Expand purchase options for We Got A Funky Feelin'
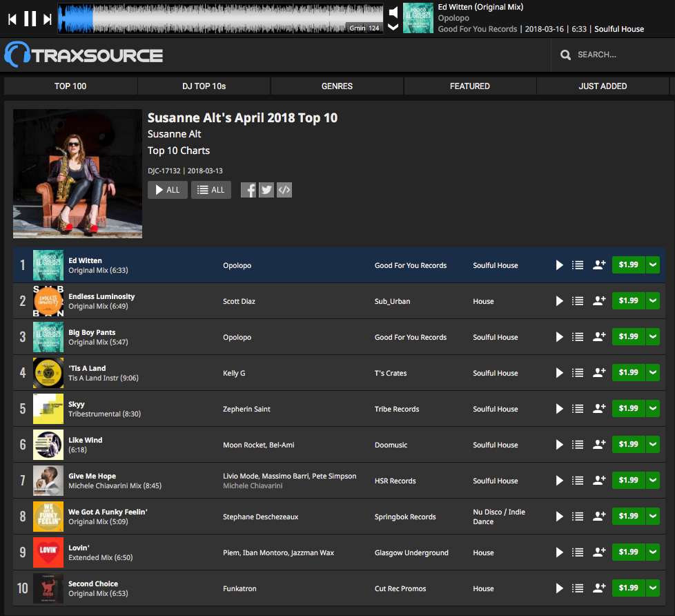675x616 pixels. (x=653, y=516)
